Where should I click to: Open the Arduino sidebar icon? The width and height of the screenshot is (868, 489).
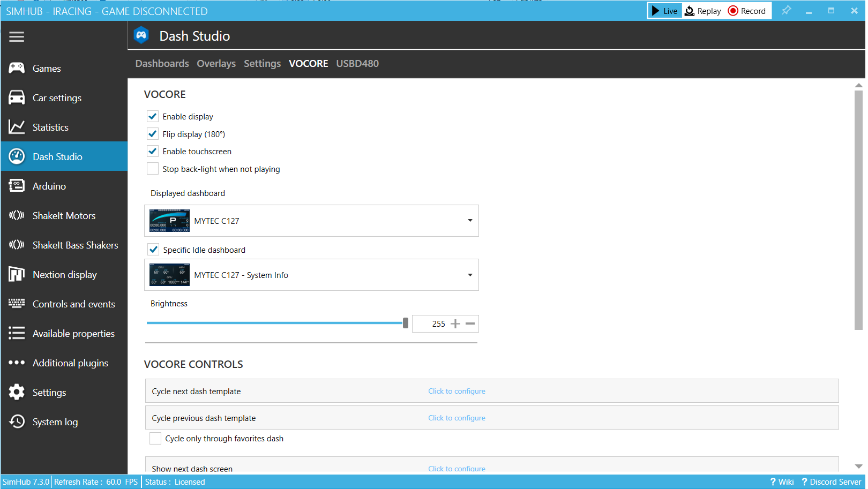[x=17, y=186]
